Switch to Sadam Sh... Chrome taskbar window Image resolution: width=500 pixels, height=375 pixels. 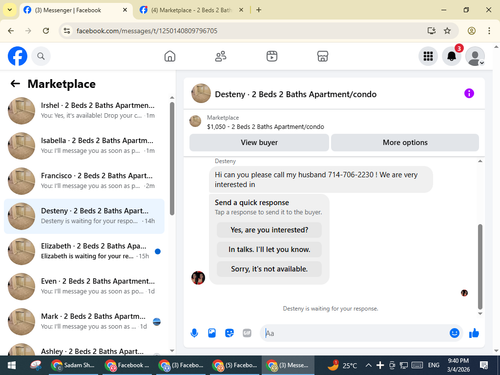(73, 365)
